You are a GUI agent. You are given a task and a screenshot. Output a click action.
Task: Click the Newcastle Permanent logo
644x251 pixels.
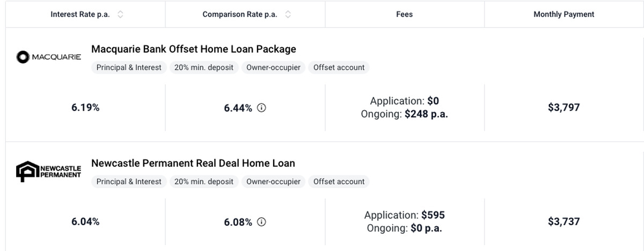coord(49,171)
